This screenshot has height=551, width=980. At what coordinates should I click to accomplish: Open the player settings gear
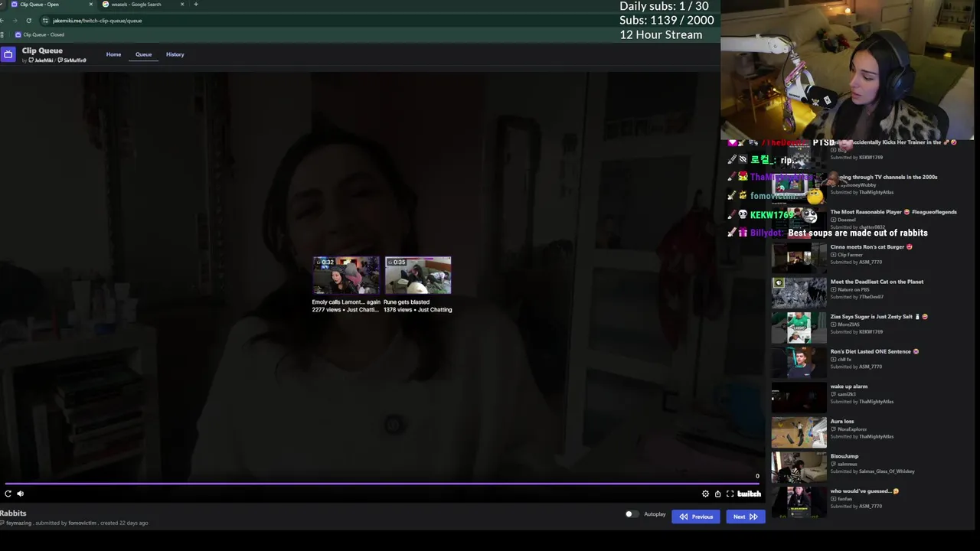(x=705, y=494)
